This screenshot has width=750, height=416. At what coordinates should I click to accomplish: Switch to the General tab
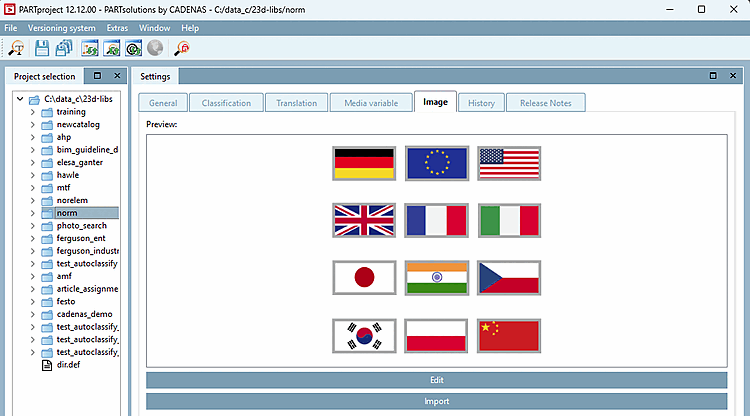(163, 103)
